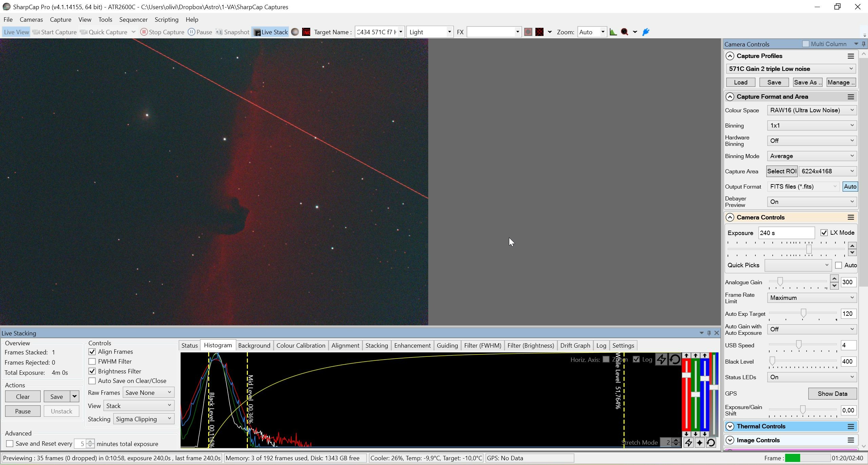Open the Stacking algorithm Sigma Clipping dropdown
Viewport: 868px width, 465px height.
143,419
